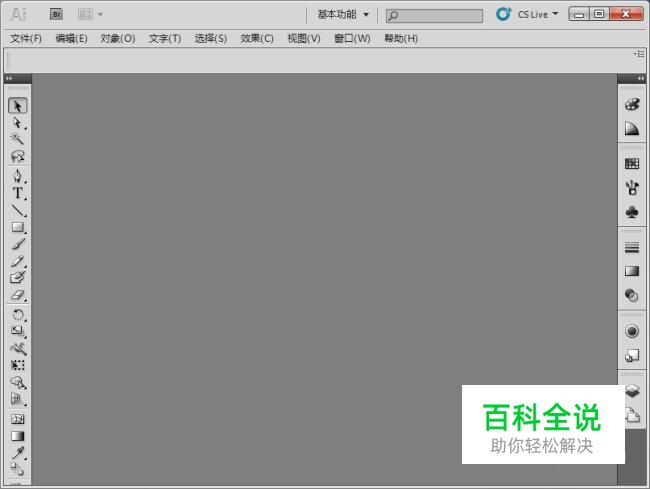Click the Ai application logo

click(x=18, y=15)
